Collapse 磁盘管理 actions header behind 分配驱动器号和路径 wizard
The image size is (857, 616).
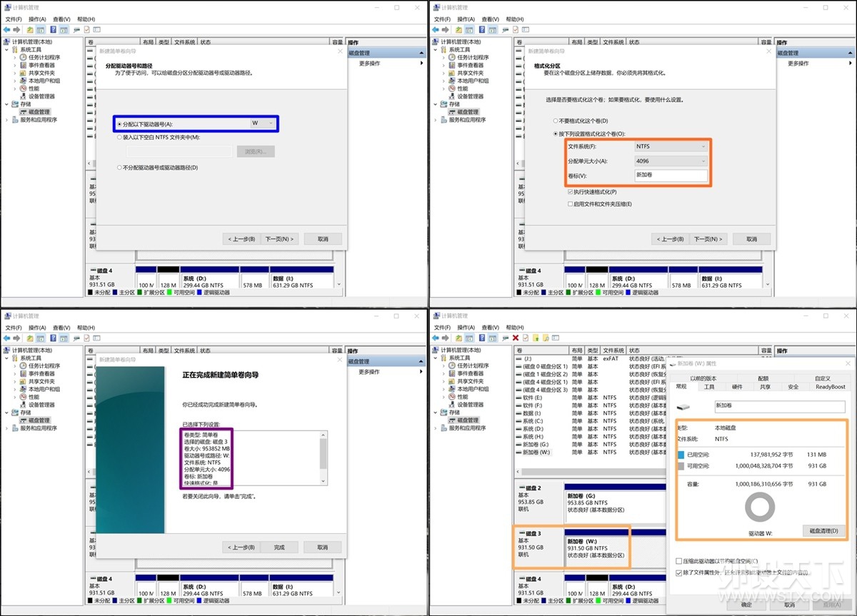click(x=421, y=53)
